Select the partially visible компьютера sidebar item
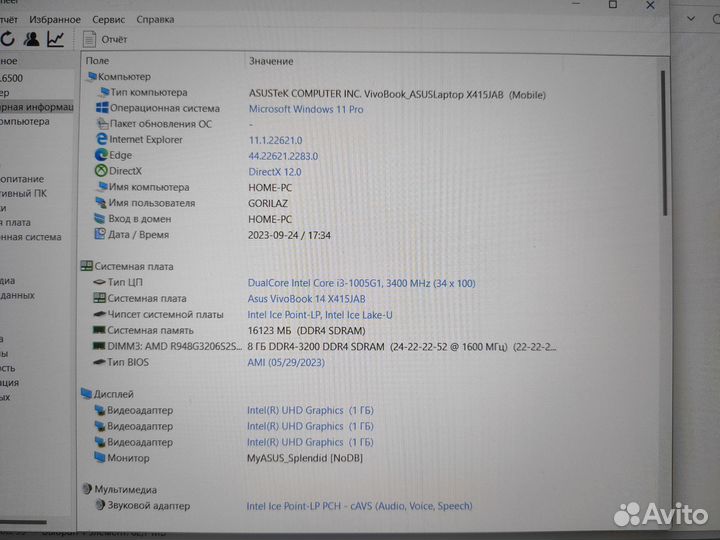The image size is (720, 540). (x=25, y=122)
